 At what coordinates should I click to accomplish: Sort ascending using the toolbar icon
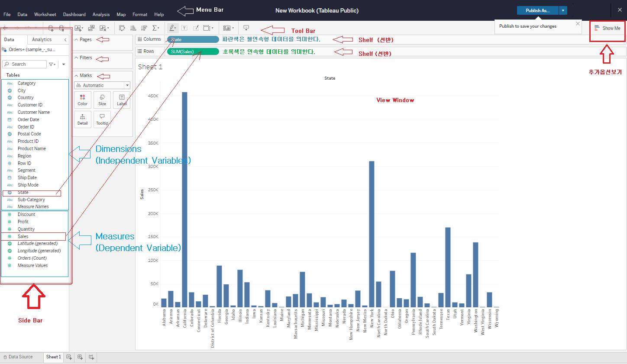[x=133, y=28]
